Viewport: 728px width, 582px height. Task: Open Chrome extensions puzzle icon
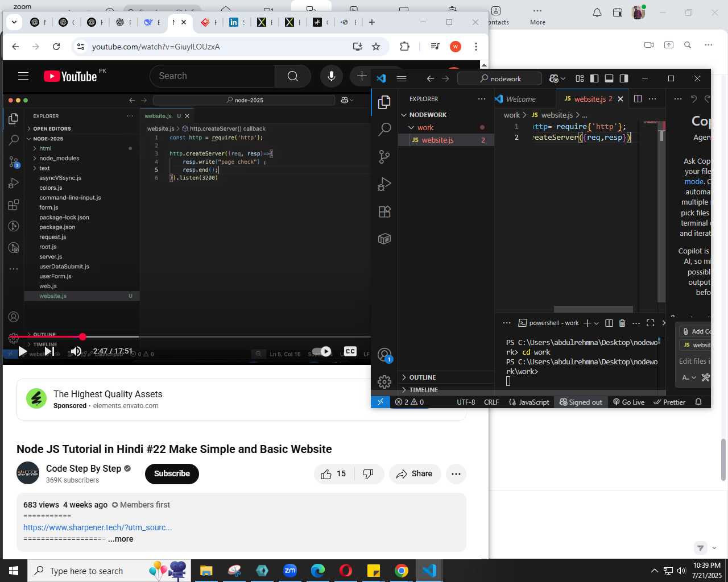(405, 47)
